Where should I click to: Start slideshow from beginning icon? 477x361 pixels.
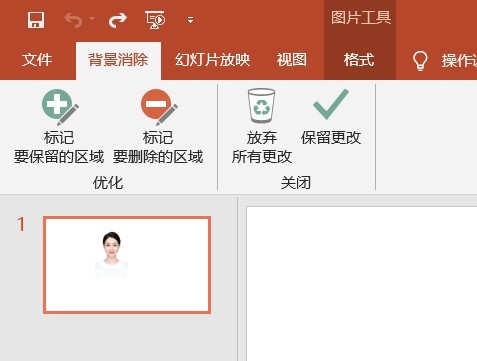[155, 20]
